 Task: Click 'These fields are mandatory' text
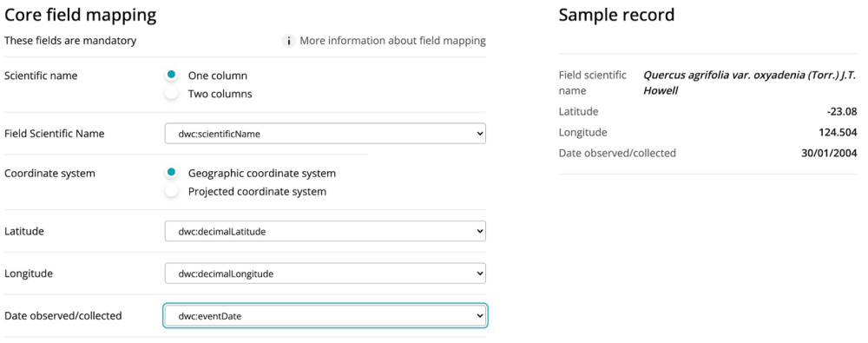point(70,41)
